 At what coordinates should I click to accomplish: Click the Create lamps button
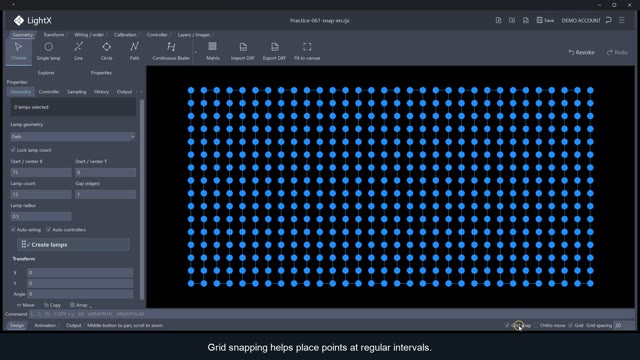(73, 244)
